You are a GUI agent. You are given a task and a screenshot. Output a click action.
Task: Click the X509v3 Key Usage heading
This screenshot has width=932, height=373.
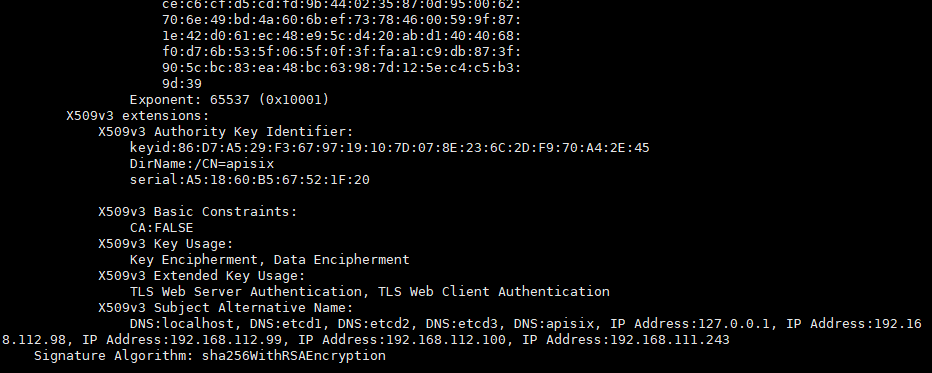tap(166, 244)
